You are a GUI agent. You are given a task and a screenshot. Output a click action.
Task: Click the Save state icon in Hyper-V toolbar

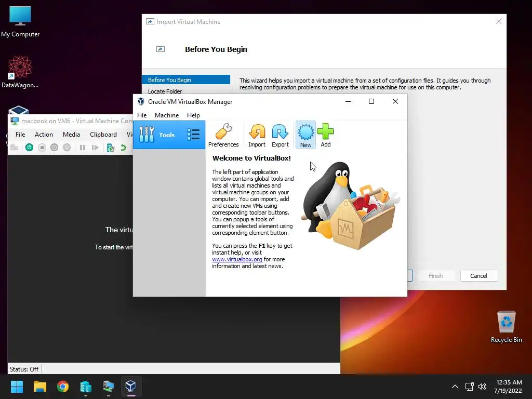coord(67,147)
